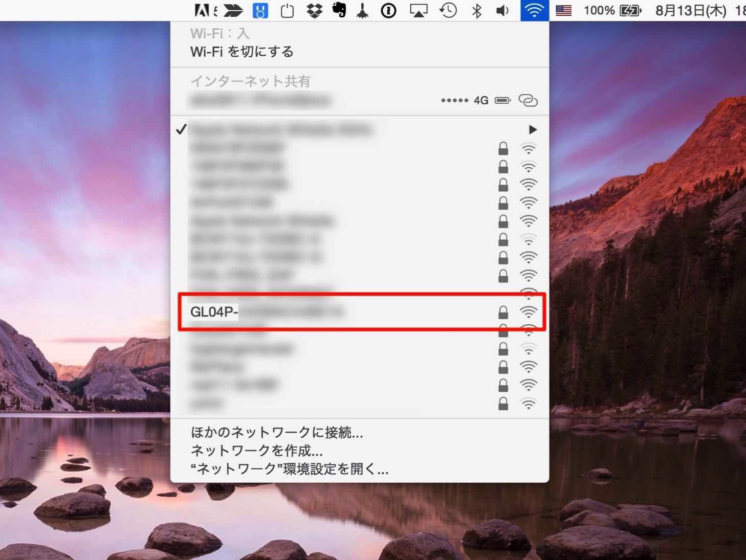
Task: Open the Evernote elephant menu bar icon
Action: tap(339, 10)
